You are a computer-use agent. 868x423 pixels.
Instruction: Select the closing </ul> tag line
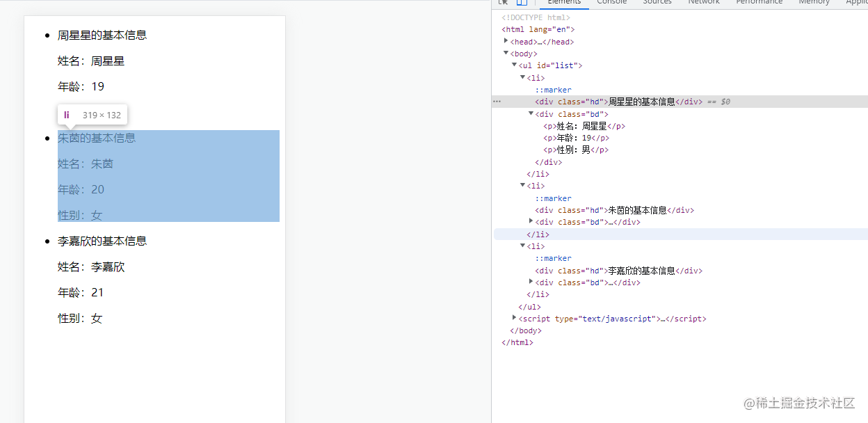click(x=529, y=307)
